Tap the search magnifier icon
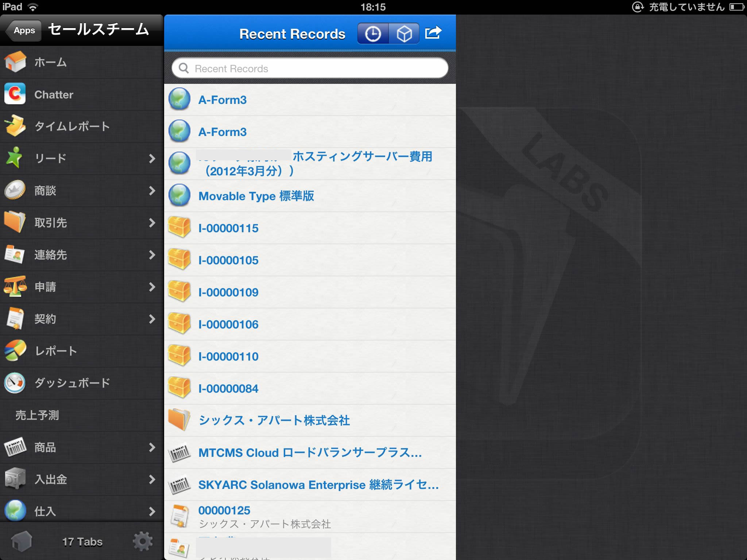This screenshot has width=747, height=560. click(184, 68)
